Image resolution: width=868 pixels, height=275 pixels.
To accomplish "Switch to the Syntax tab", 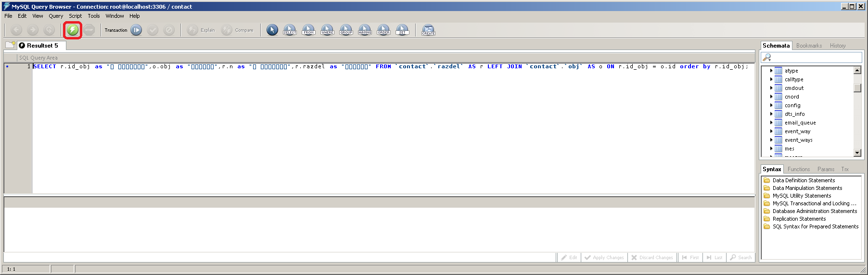I will click(x=772, y=169).
